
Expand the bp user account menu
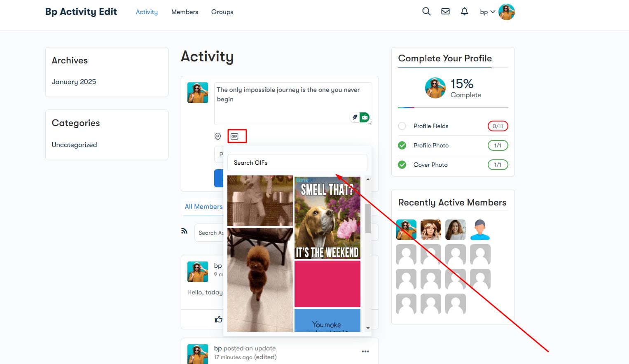click(487, 12)
